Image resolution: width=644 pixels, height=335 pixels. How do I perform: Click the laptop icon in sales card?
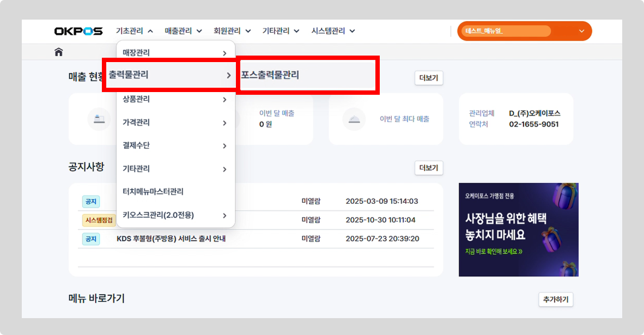(x=99, y=119)
